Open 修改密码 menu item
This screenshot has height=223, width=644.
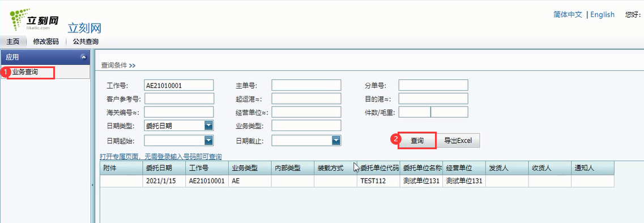tap(46, 41)
